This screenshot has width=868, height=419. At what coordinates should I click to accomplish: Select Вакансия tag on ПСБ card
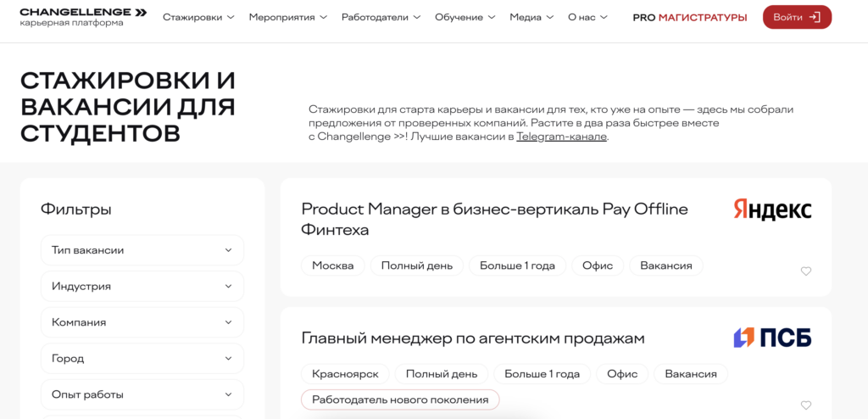pos(691,374)
